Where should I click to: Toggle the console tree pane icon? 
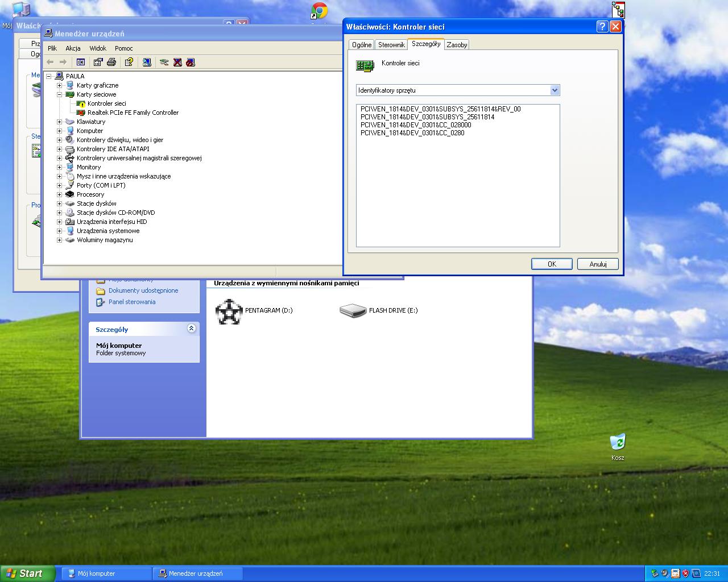tap(81, 62)
